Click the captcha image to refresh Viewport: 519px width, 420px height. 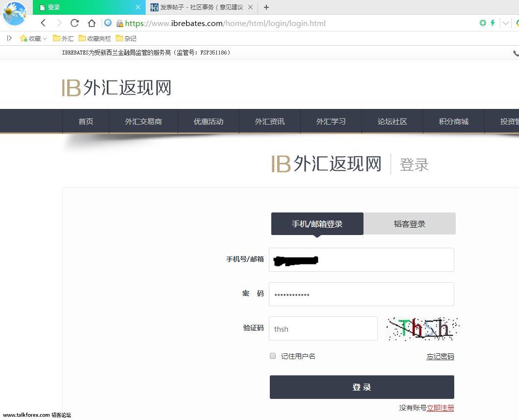coord(422,329)
